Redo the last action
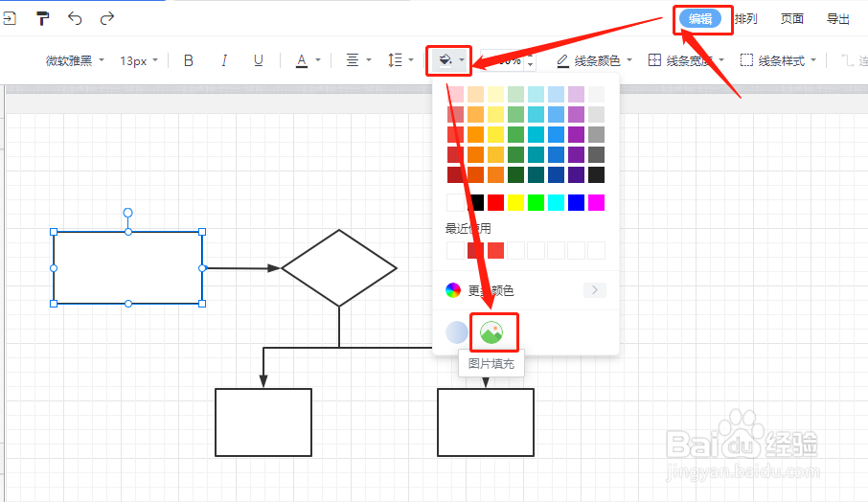Screen dimensions: 868x502 coord(107,19)
